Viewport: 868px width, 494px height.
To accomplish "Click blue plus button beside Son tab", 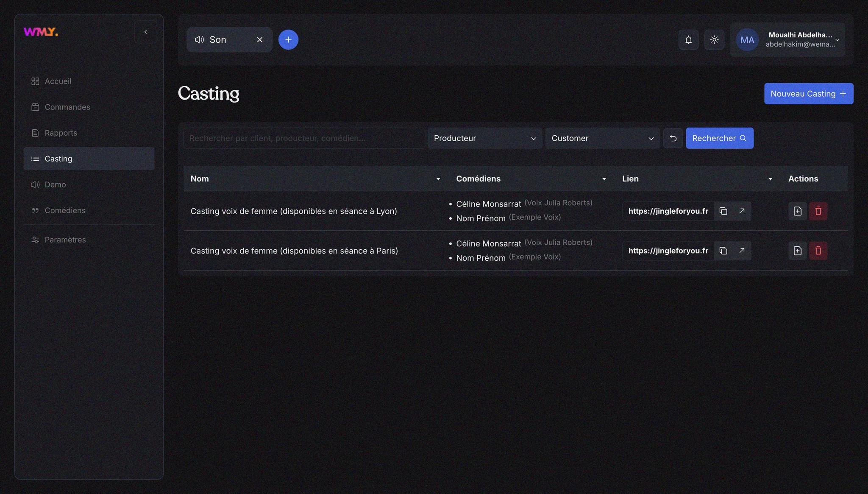I will point(288,40).
